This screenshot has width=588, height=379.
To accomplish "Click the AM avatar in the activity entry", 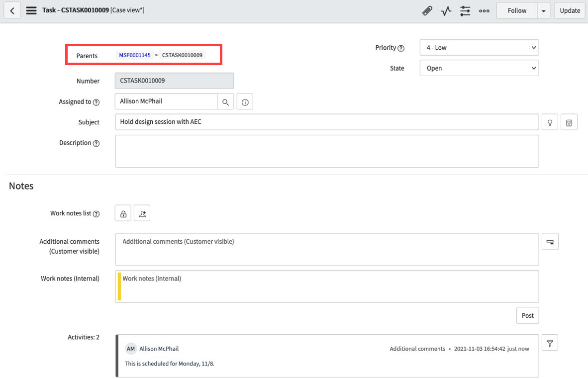I will pyautogui.click(x=130, y=349).
